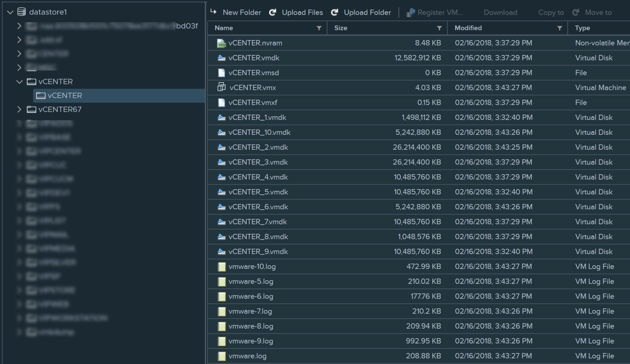Click the Upload Folder icon
630x364 pixels.
point(335,12)
